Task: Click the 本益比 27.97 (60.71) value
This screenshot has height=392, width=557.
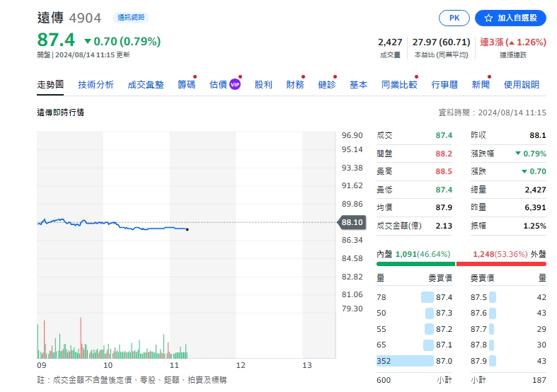Action: [x=441, y=42]
